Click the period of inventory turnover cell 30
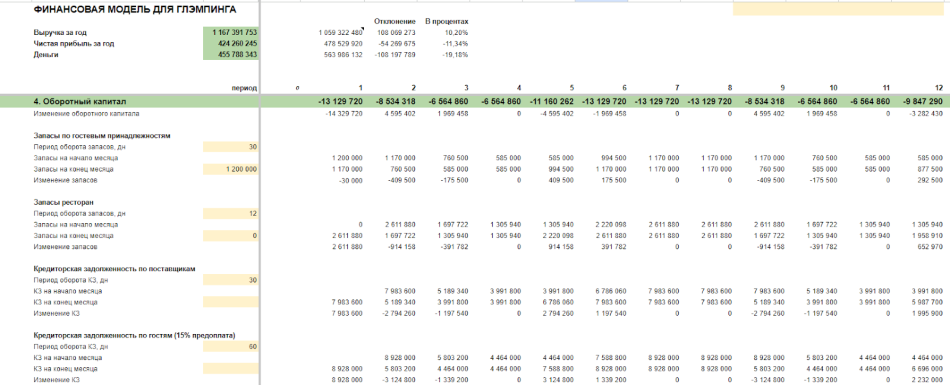 tap(231, 146)
